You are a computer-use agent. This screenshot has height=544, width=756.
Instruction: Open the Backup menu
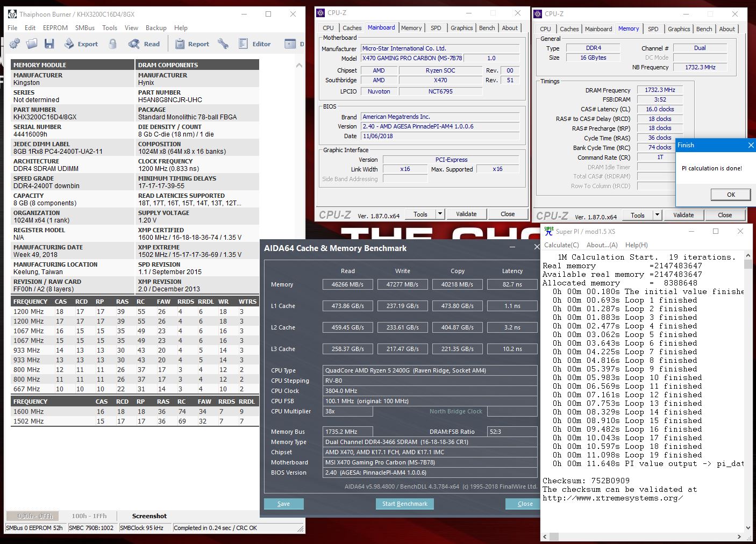coord(156,28)
